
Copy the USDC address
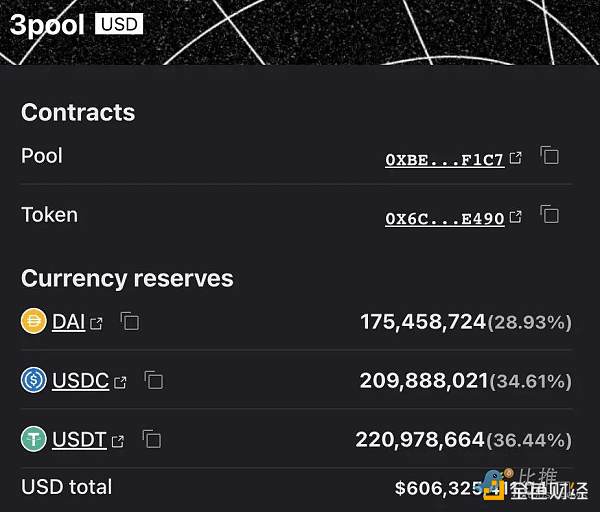(x=153, y=381)
